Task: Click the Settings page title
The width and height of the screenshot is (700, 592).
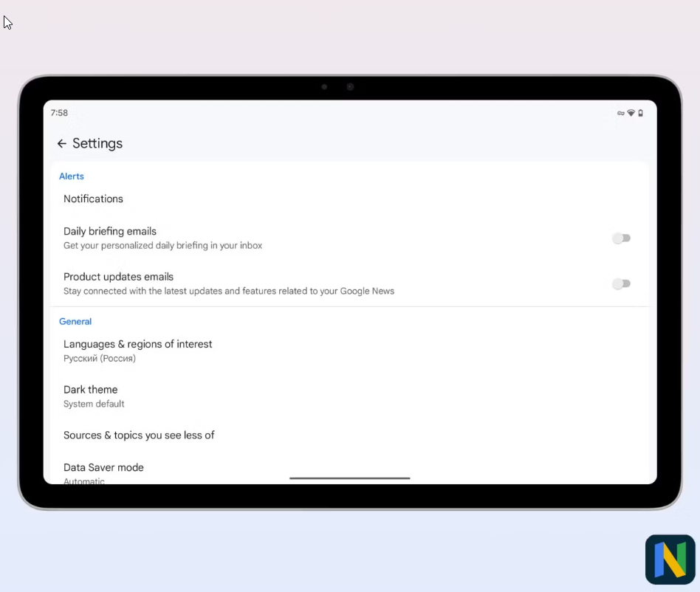Action: (97, 144)
